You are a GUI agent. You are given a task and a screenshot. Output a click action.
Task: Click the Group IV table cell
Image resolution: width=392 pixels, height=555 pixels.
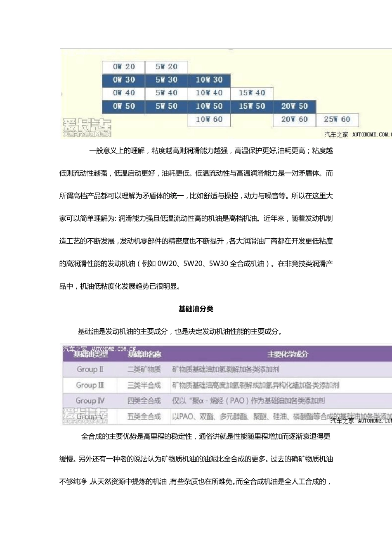tap(90, 401)
